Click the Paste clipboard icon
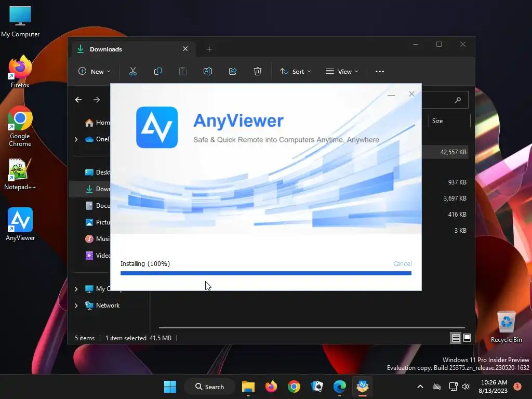The image size is (532, 399). coord(183,72)
